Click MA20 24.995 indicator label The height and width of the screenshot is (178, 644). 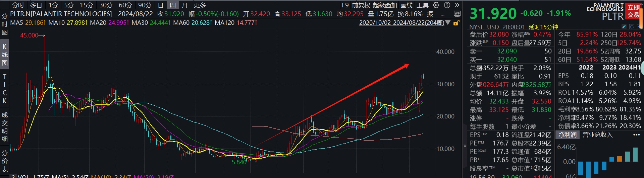click(x=110, y=23)
